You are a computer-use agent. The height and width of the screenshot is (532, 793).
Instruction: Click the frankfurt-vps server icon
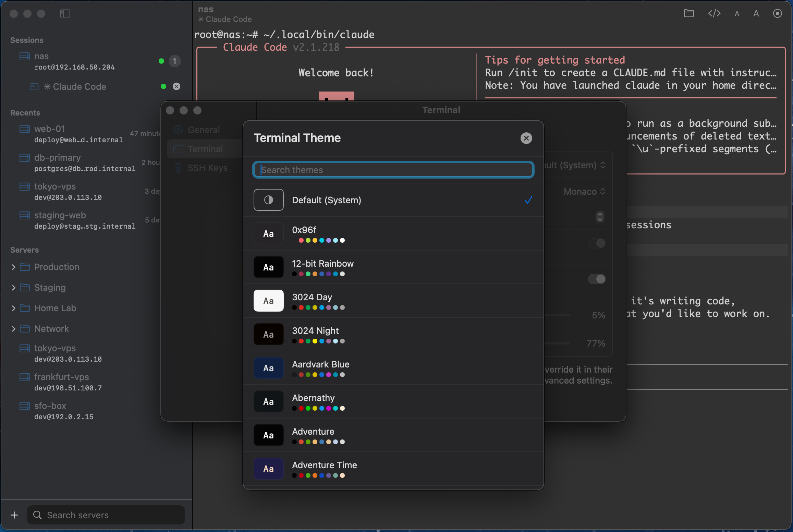click(x=25, y=377)
